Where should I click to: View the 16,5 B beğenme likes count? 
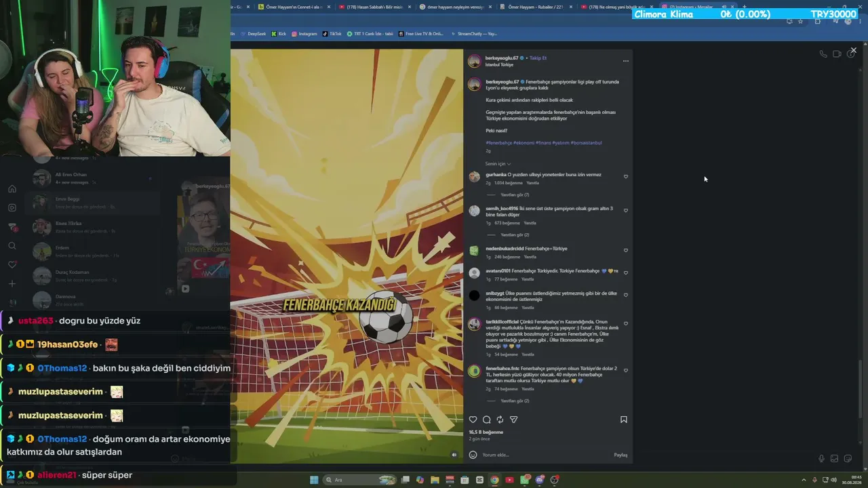(486, 432)
